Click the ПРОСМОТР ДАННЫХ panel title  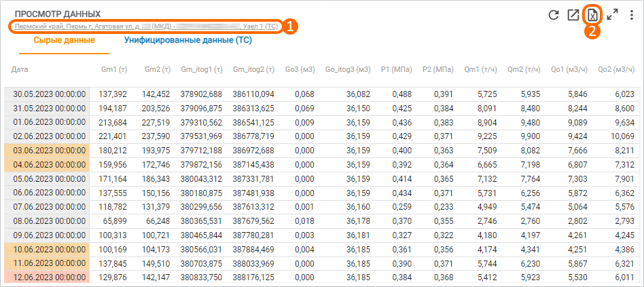click(x=58, y=15)
